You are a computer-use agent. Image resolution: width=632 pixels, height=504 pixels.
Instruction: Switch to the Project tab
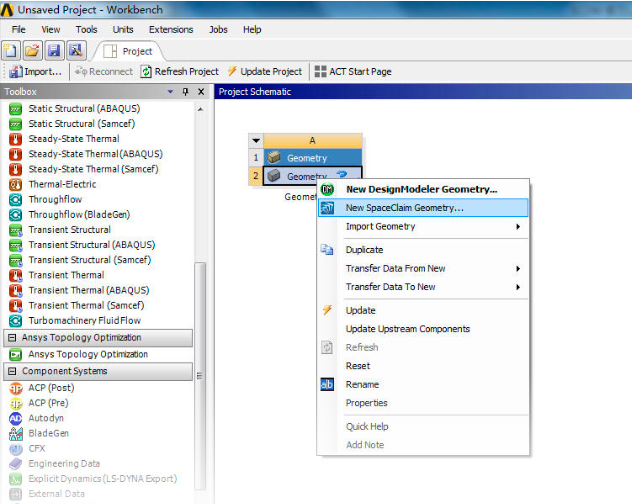128,51
